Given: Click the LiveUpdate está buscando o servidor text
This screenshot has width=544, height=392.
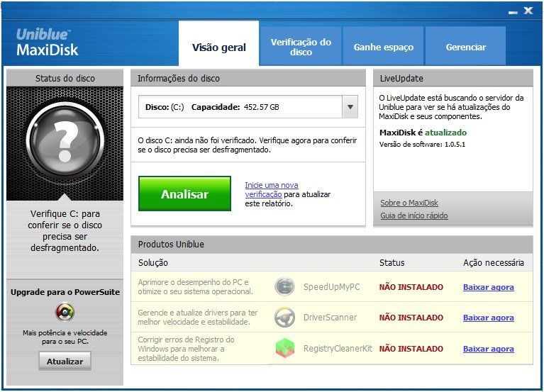Looking at the screenshot, I should pyautogui.click(x=451, y=107).
